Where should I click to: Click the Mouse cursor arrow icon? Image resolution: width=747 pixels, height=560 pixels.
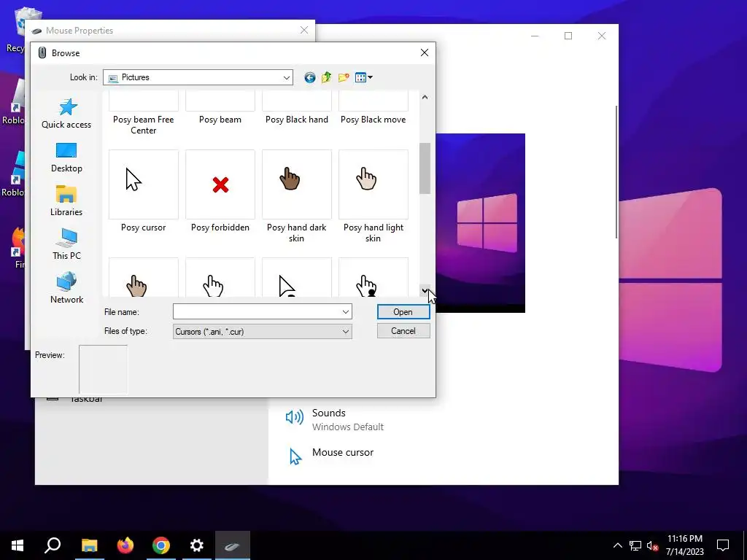295,456
